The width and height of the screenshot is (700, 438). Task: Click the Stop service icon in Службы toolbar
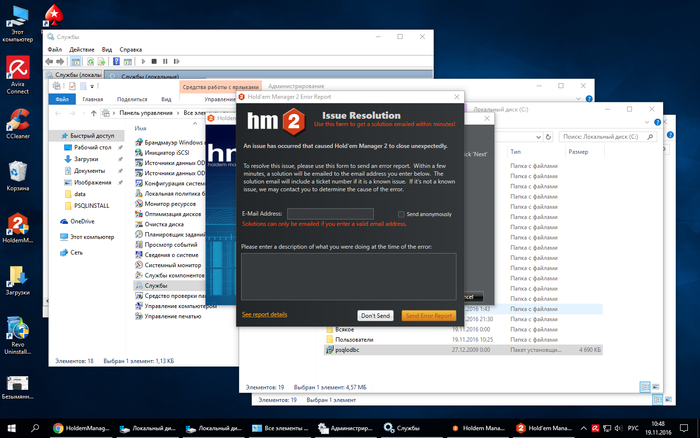click(154, 61)
